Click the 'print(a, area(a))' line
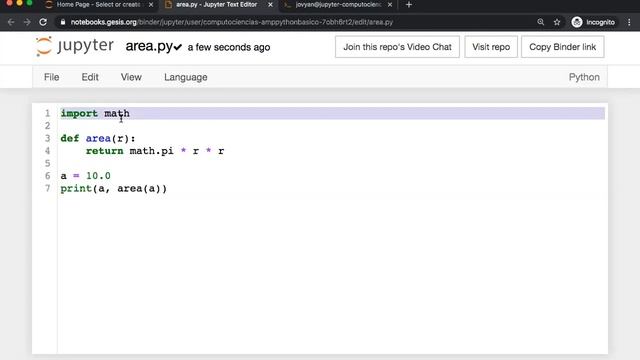 pyautogui.click(x=113, y=189)
